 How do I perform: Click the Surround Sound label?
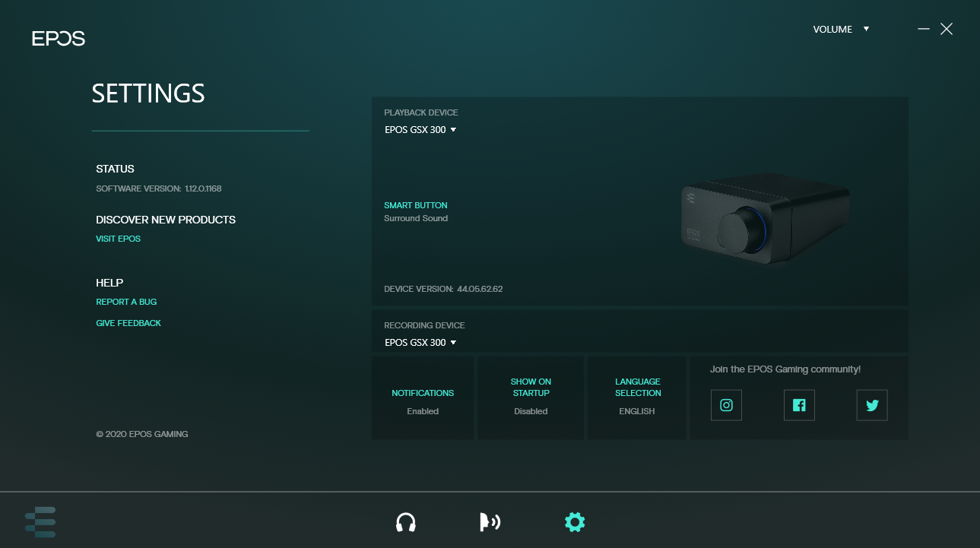point(416,218)
